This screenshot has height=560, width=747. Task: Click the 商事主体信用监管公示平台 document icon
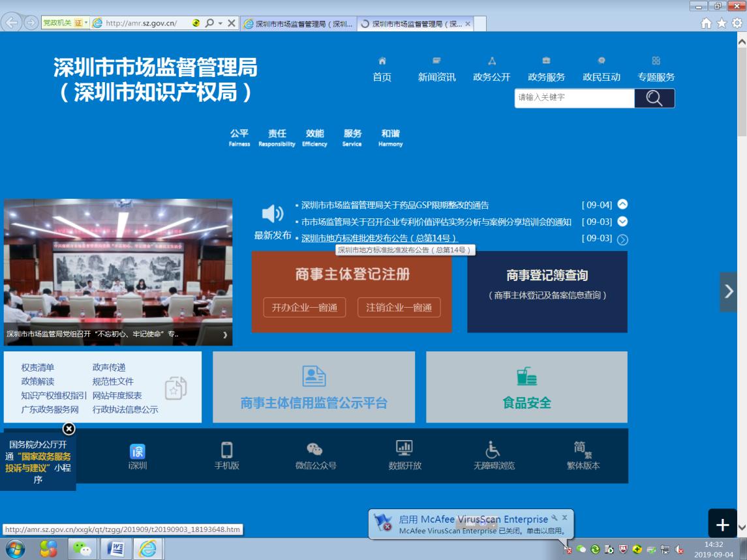(314, 374)
